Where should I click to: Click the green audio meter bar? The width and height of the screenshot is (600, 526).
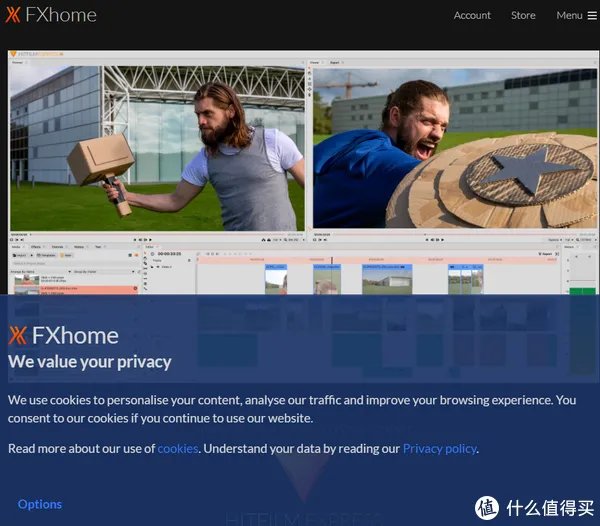(x=581, y=291)
